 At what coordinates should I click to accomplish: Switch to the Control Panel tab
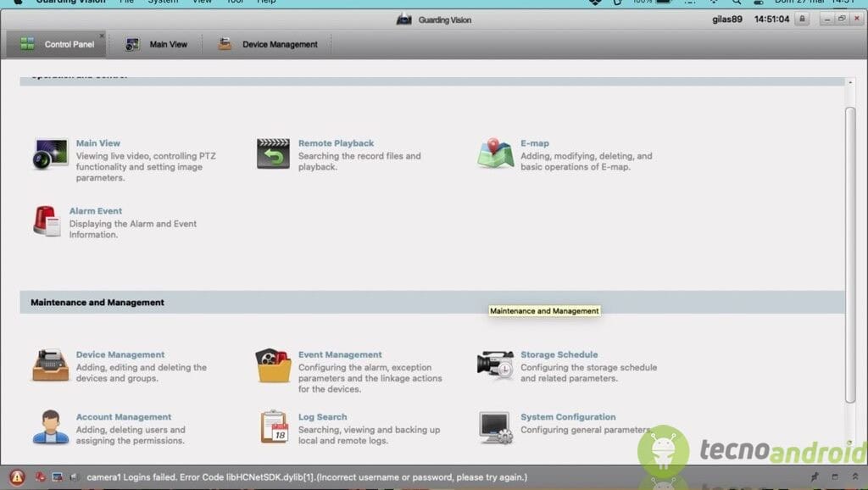click(x=56, y=44)
